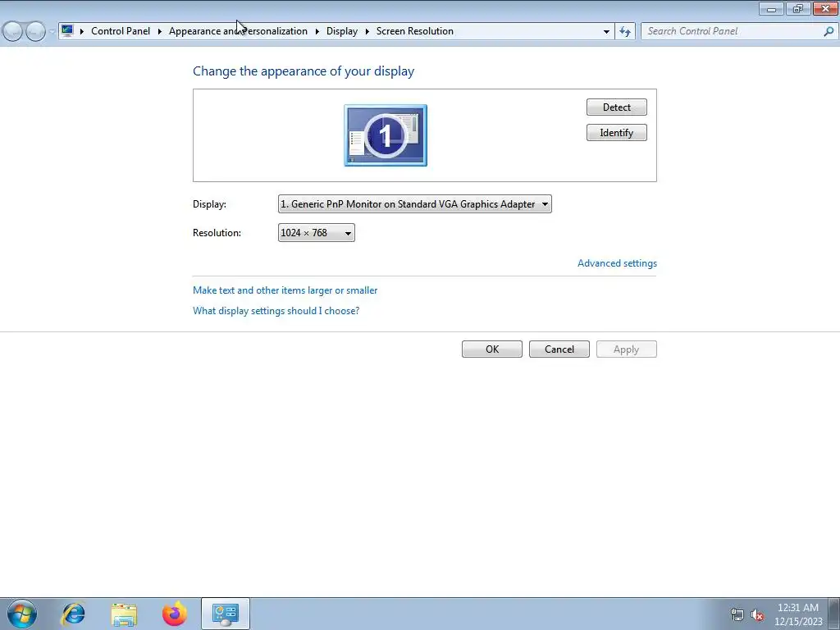Click the Refresh button beside address bar
840x630 pixels.
click(625, 32)
